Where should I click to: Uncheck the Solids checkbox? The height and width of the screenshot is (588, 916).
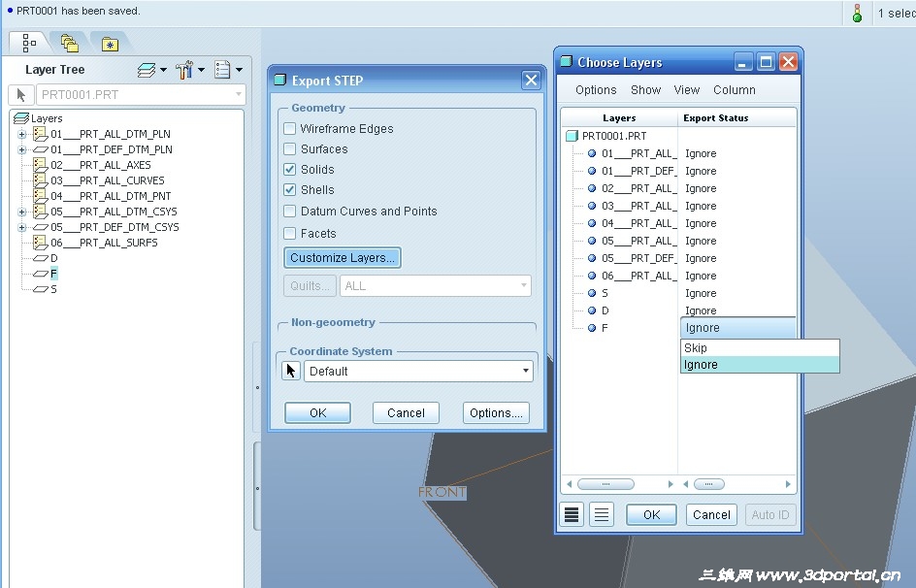289,170
